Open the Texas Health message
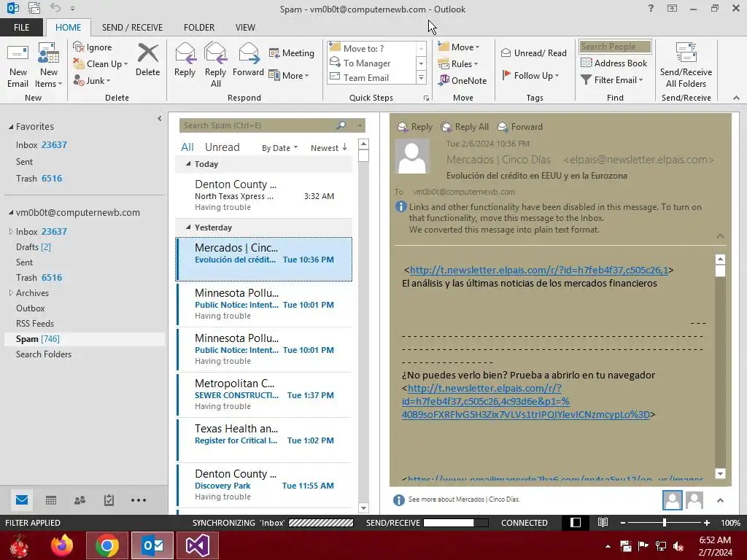 tap(264, 440)
